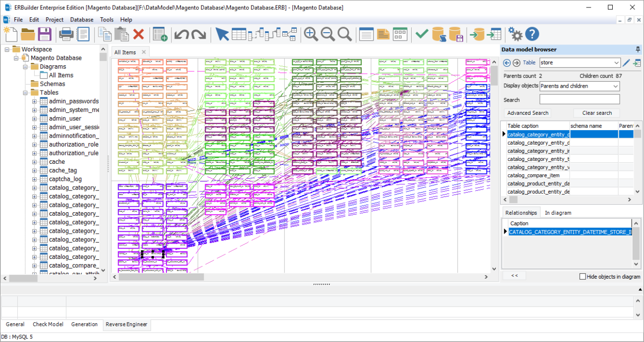Open the Reverse Engineer database icon
Screen dimensions: 644x342
[477, 34]
